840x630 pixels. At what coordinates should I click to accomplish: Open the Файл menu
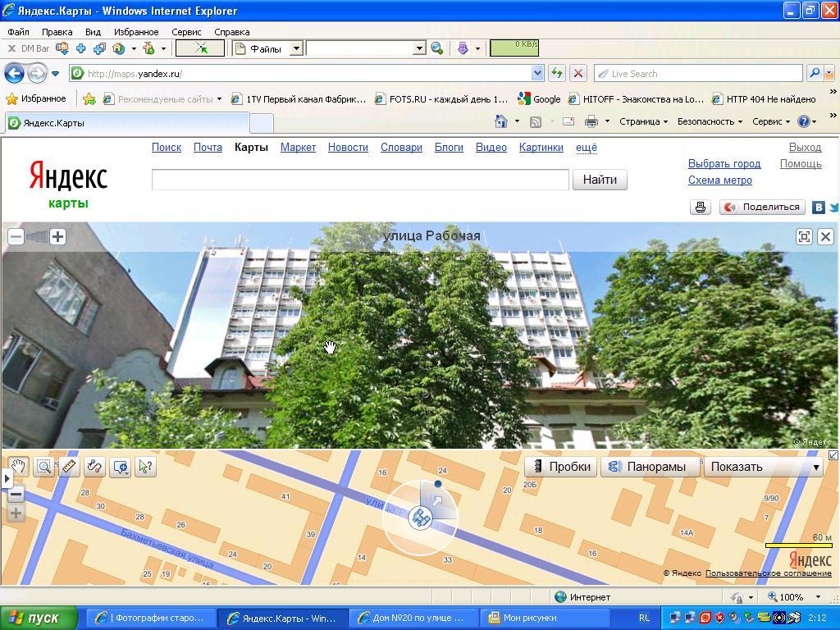pyautogui.click(x=18, y=32)
